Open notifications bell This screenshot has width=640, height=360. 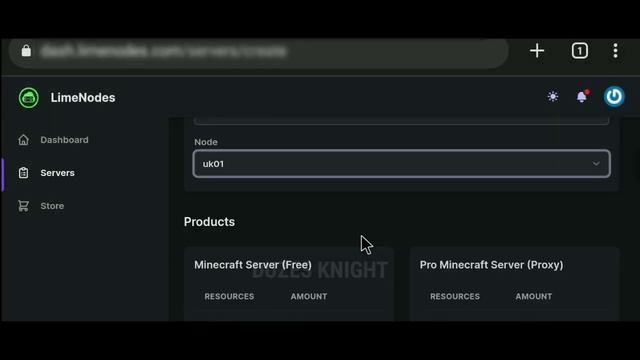582,97
